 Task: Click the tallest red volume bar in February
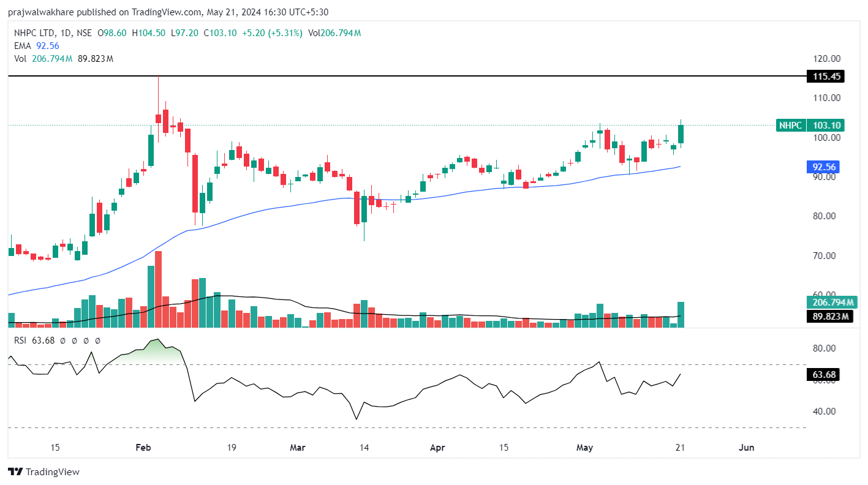[x=158, y=289]
